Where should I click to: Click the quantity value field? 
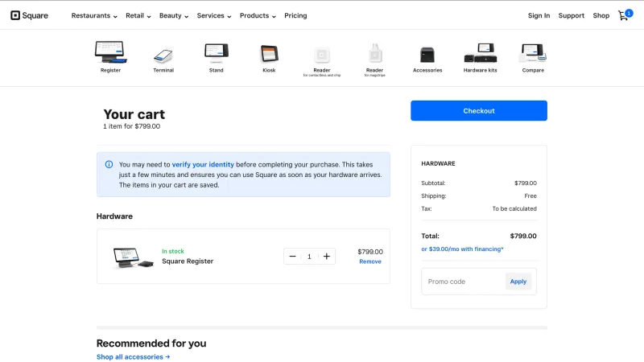[309, 257]
